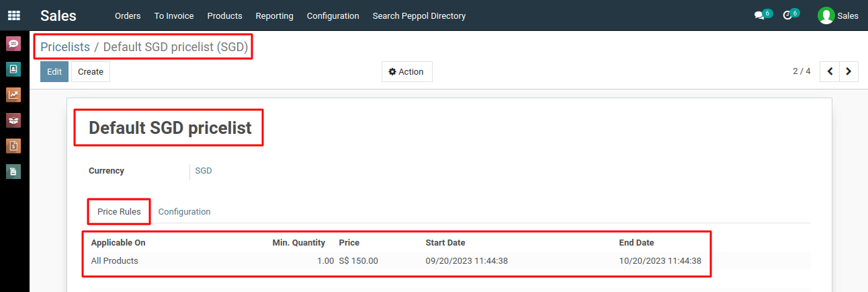Open the Configuration top menu
Screen dimensions: 868x292
tap(333, 15)
